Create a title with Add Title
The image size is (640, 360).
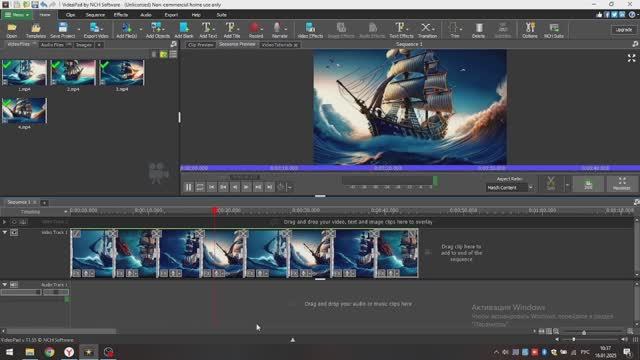pos(231,30)
